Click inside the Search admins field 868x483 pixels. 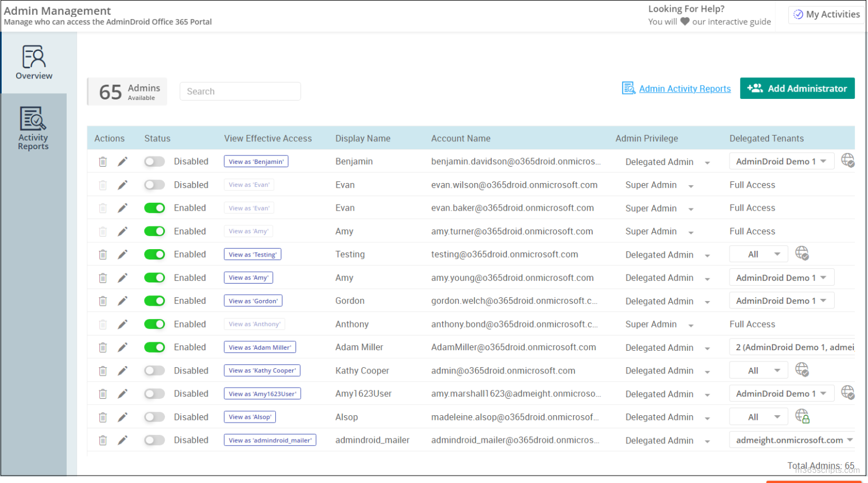[240, 91]
